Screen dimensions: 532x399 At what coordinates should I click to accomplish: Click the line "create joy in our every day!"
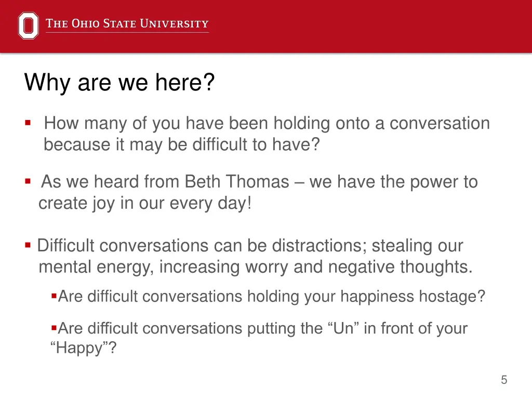[145, 203]
